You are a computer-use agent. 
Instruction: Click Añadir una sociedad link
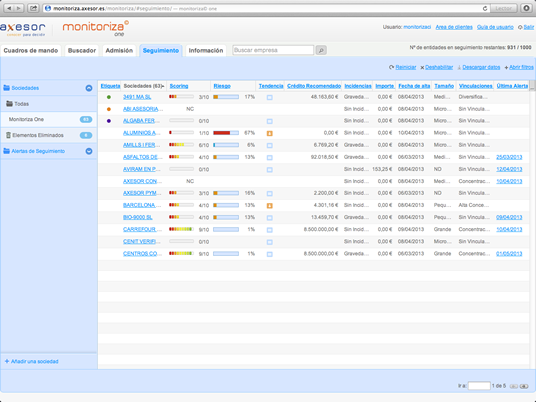[x=31, y=361]
